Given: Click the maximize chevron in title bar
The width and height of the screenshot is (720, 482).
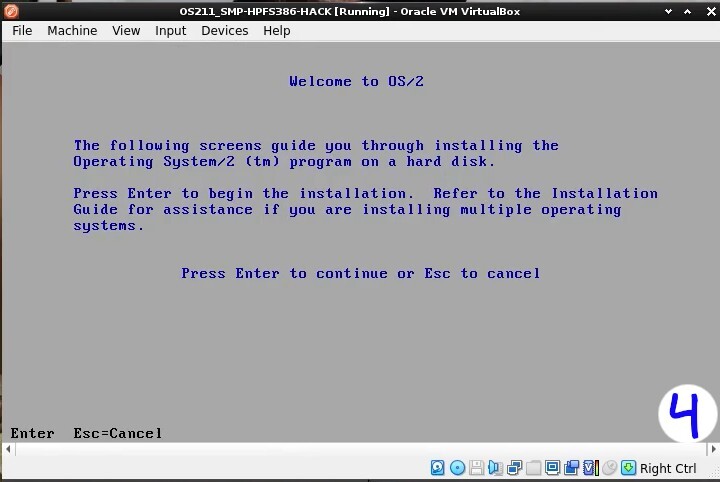Looking at the screenshot, I should click(x=687, y=11).
